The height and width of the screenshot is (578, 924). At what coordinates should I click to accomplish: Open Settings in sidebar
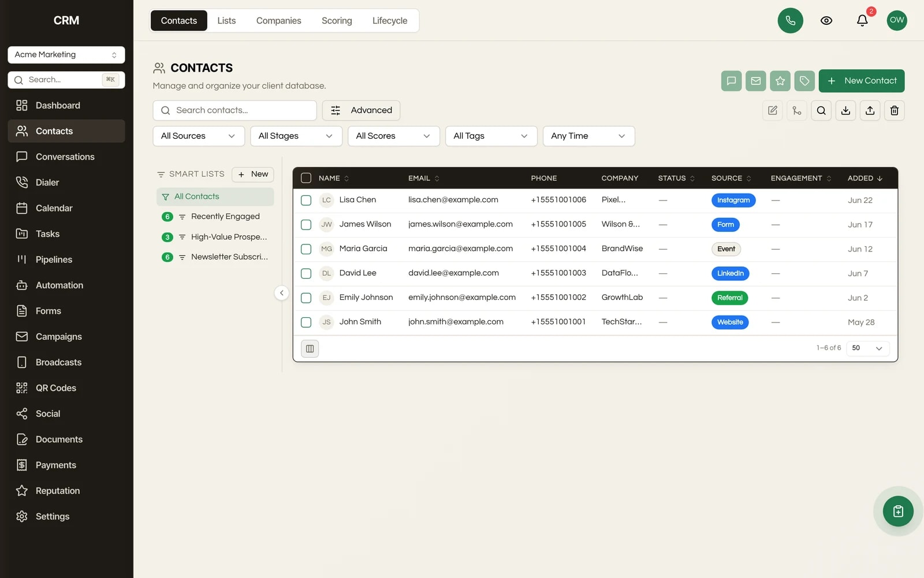point(66,517)
